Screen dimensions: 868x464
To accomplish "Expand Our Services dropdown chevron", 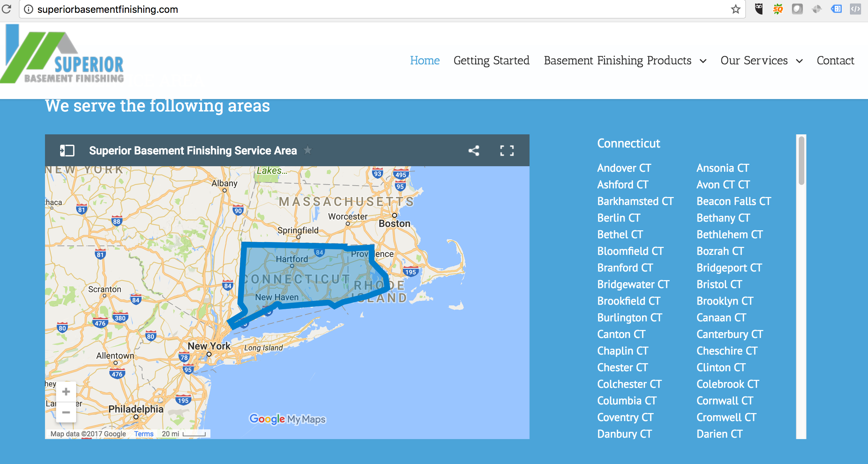I will click(x=799, y=61).
